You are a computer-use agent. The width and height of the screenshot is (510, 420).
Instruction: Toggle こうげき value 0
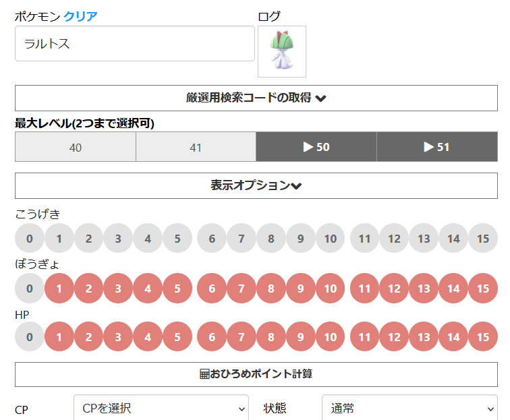[x=30, y=238]
